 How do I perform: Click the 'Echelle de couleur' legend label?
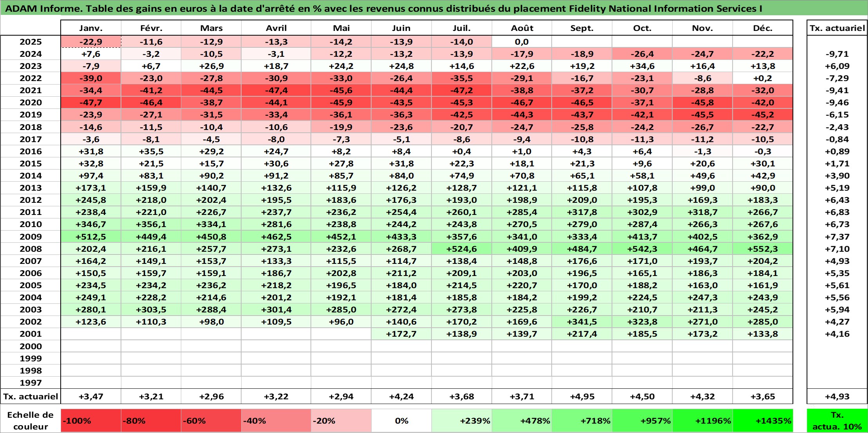tap(31, 420)
